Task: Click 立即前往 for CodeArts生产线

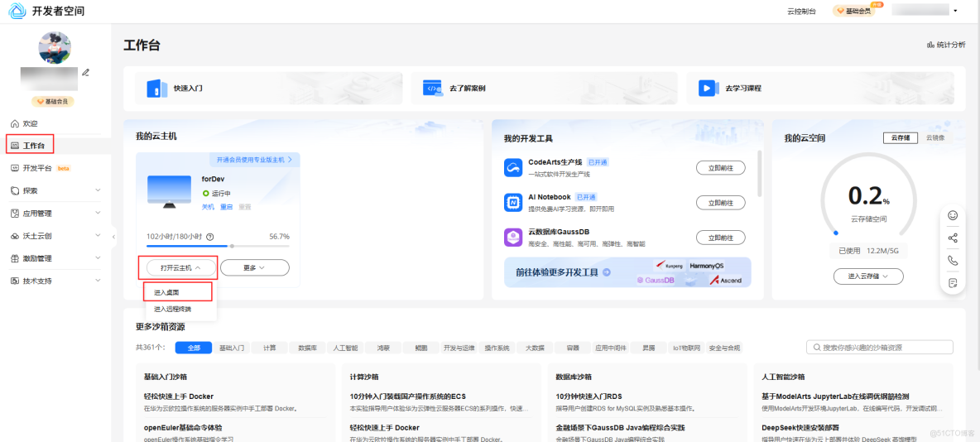Action: [x=721, y=167]
